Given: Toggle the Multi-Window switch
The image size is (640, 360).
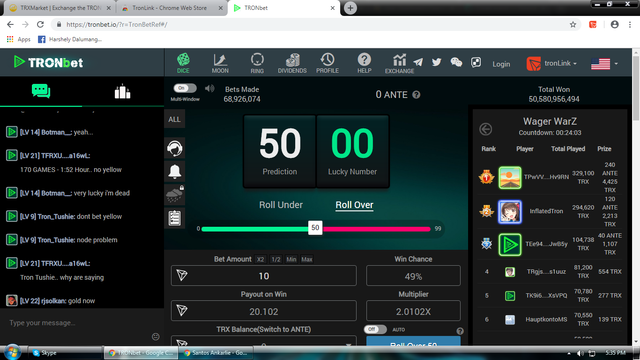Looking at the screenshot, I should pyautogui.click(x=185, y=88).
